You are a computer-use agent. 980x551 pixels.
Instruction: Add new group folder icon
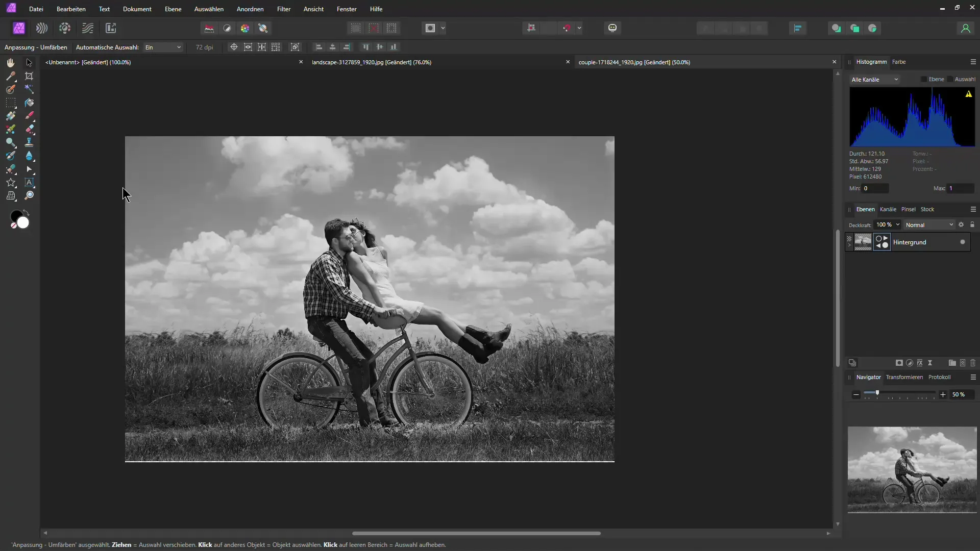(x=952, y=363)
